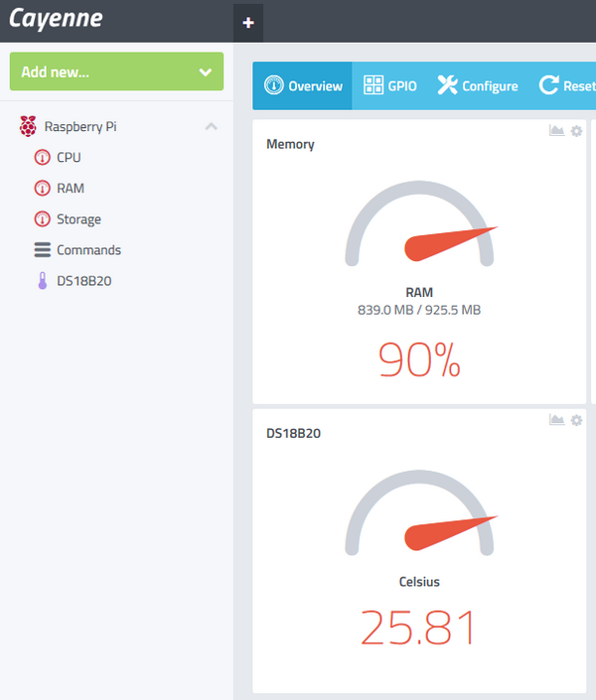Open DS18B20 widget settings gear
The height and width of the screenshot is (700, 596).
coord(577,420)
